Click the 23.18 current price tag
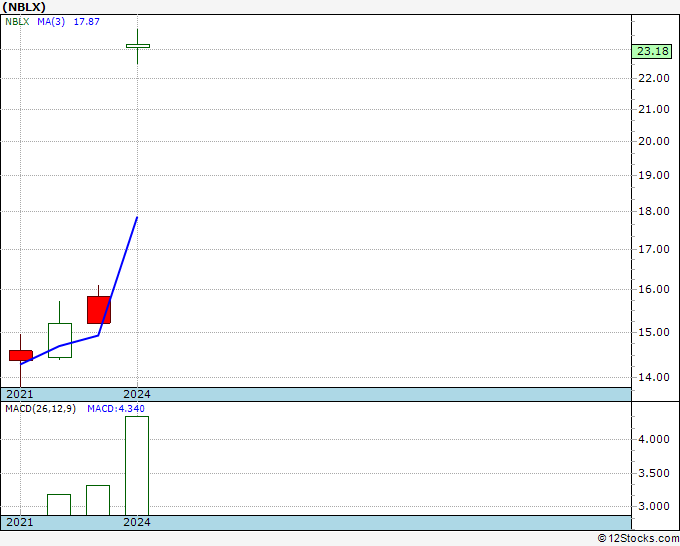This screenshot has width=680, height=546. pos(652,51)
